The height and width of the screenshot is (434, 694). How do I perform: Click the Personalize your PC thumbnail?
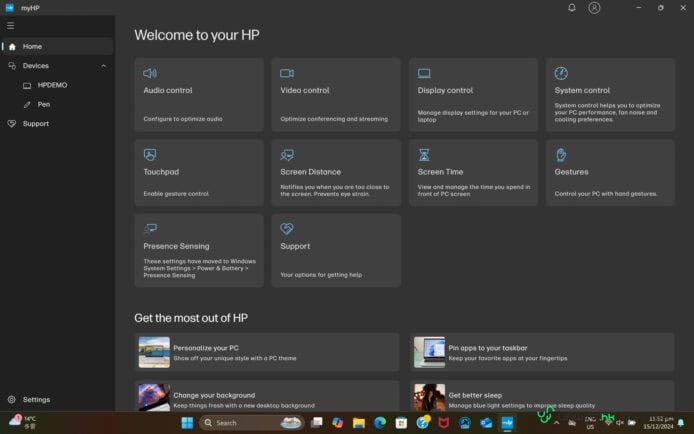[154, 352]
